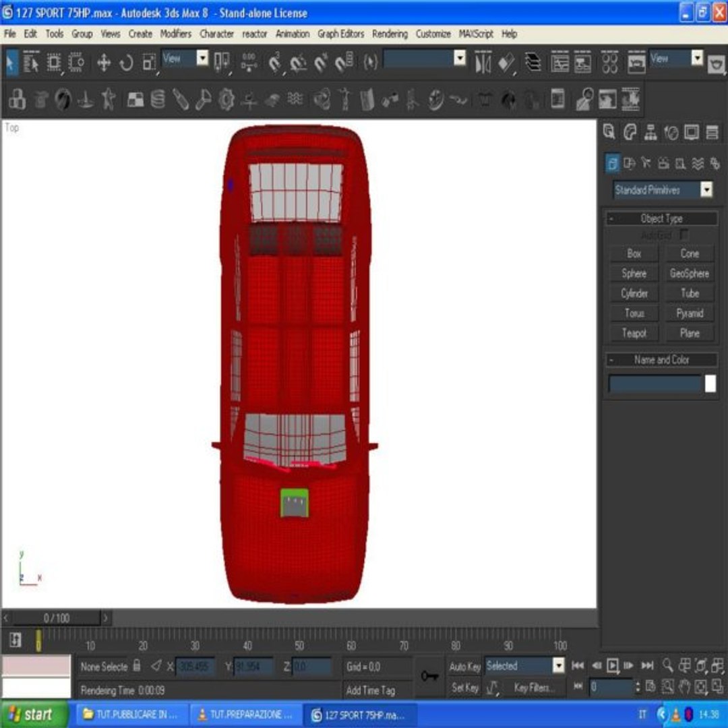Open the Select by Name tool

point(31,63)
